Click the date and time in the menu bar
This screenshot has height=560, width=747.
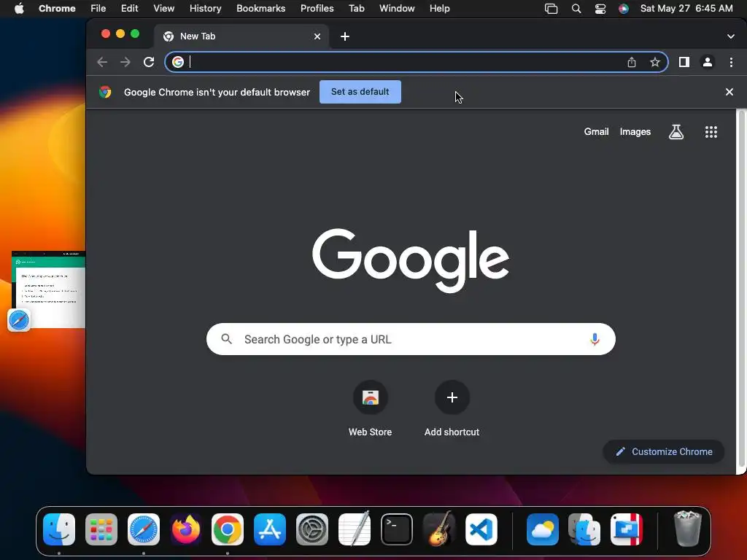(686, 9)
